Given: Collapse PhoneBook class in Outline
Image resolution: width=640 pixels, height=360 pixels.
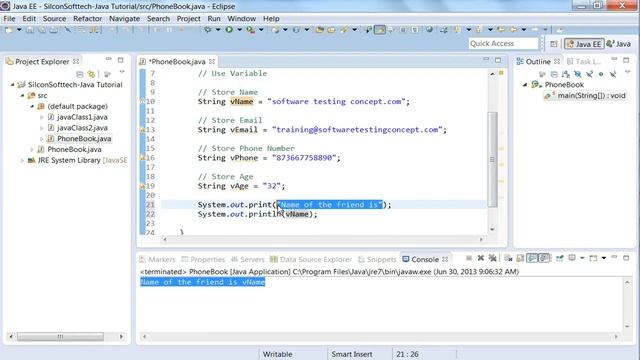Looking at the screenshot, I should 525,85.
